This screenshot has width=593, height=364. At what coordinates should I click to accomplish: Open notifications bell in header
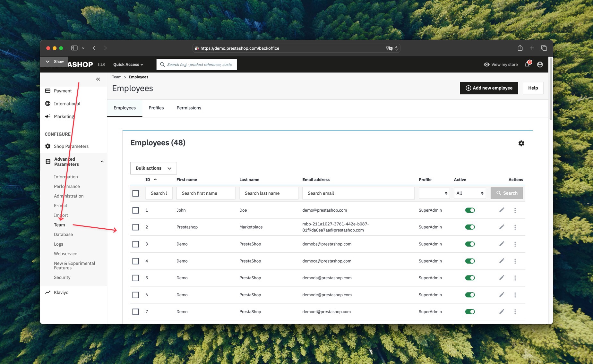pyautogui.click(x=527, y=64)
